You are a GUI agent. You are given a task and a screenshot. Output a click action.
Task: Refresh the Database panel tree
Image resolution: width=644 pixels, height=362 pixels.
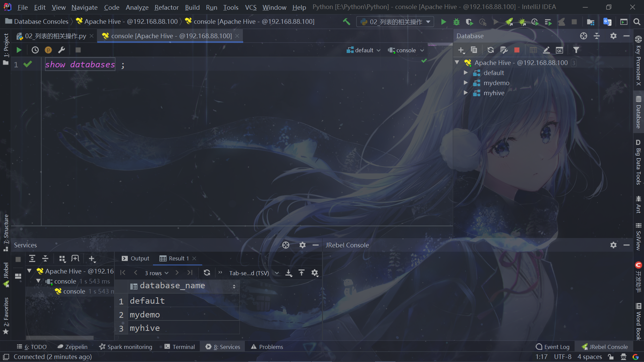[x=490, y=50]
